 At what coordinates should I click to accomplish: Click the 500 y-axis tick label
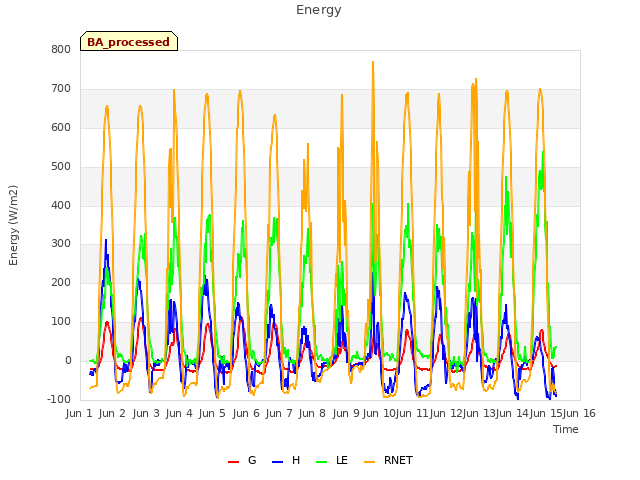(x=61, y=167)
